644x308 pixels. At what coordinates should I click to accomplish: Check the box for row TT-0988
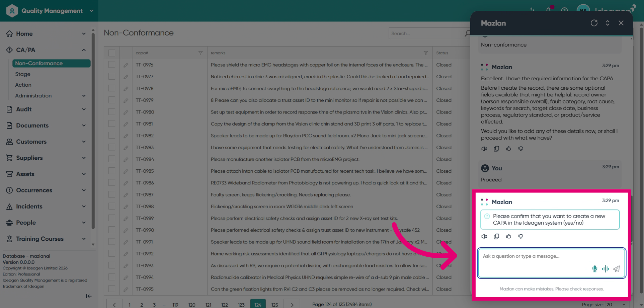coord(112,206)
